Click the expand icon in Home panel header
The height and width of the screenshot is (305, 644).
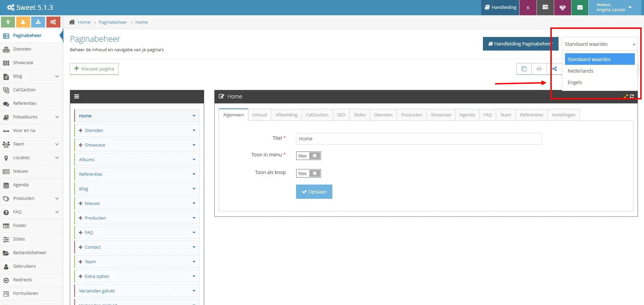626,96
